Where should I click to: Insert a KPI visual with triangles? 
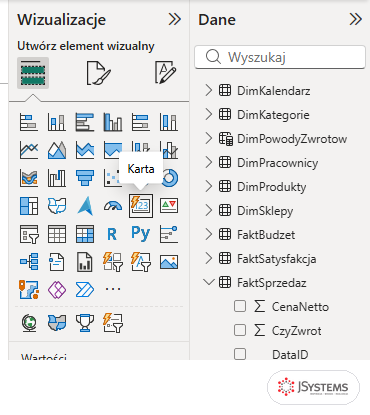[169, 206]
